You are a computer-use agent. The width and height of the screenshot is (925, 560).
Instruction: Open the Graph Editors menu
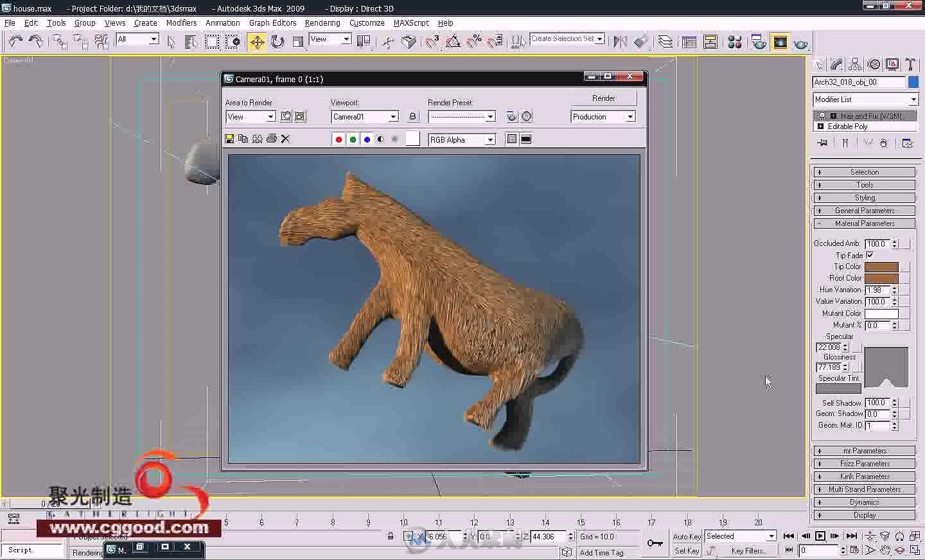click(x=272, y=22)
